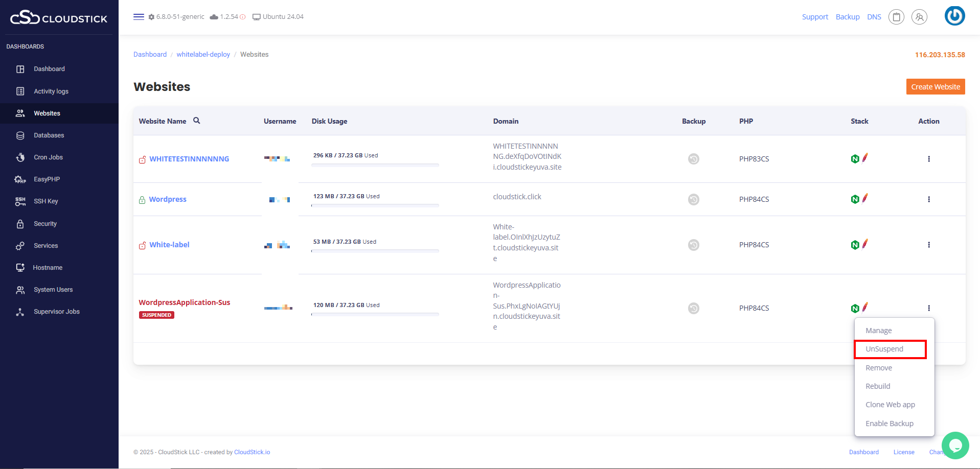Open the chat bubble widget

point(955,445)
